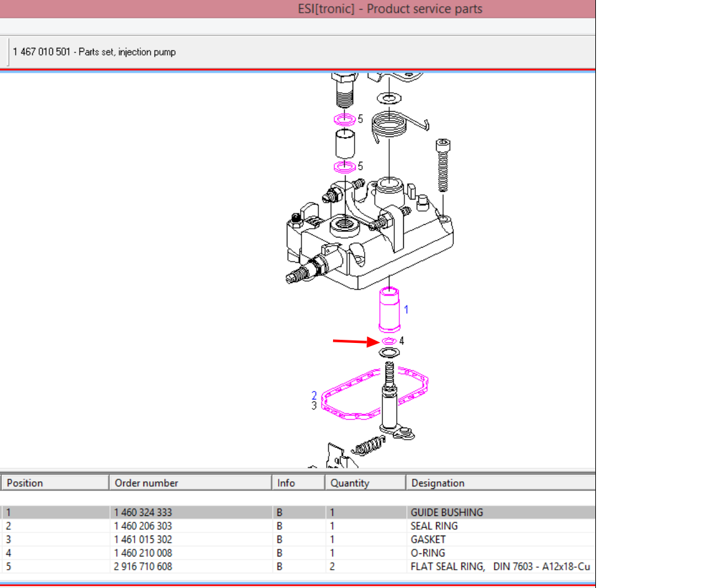Select the small magenta O-ring at arrow tip

[x=388, y=341]
